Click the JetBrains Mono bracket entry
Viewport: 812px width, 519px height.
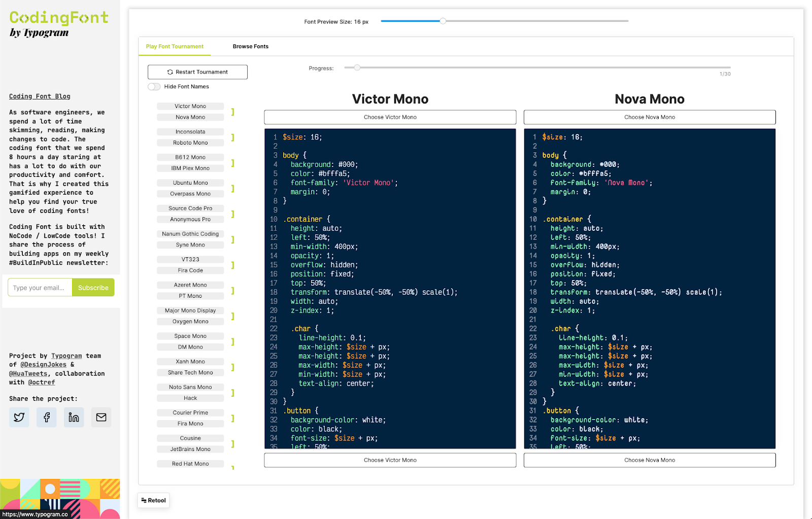190,449
